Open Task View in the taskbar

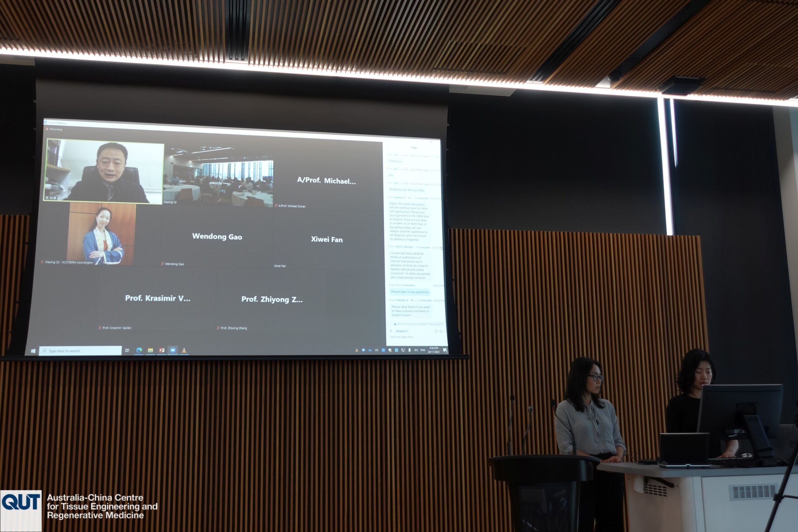(127, 351)
